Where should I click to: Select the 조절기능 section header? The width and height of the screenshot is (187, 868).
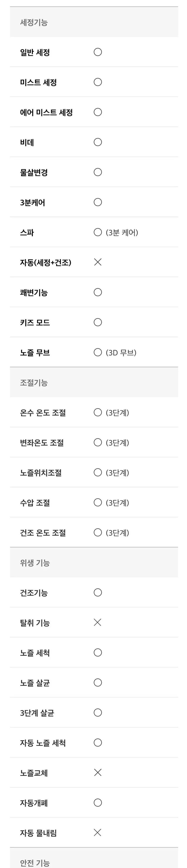click(x=94, y=382)
